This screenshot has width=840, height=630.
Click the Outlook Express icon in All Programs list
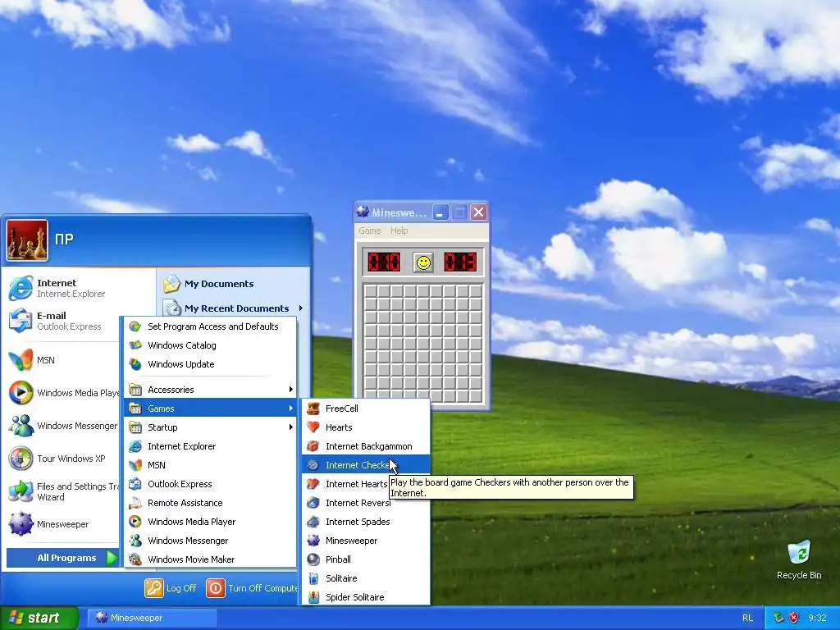coord(135,484)
